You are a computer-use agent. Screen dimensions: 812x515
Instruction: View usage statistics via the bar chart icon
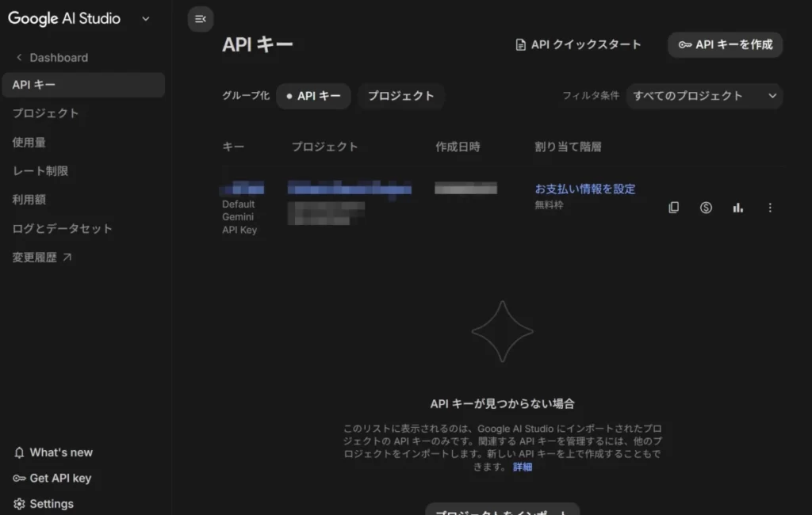737,207
